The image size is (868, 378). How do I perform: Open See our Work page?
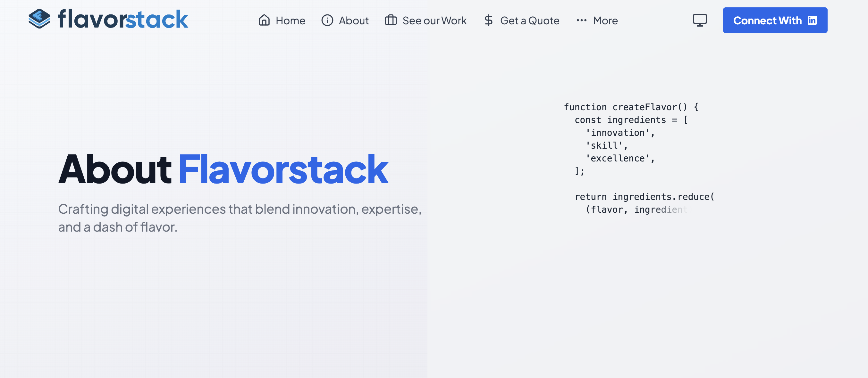[x=426, y=21]
